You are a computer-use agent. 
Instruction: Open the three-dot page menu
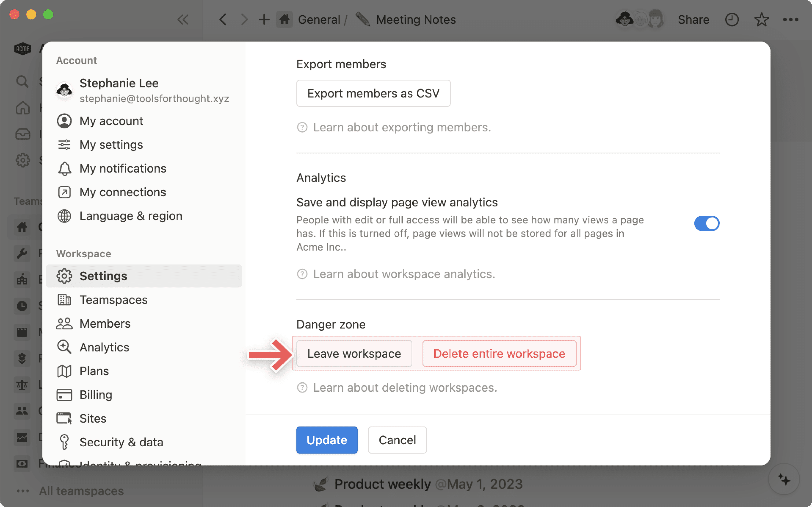[x=790, y=20]
